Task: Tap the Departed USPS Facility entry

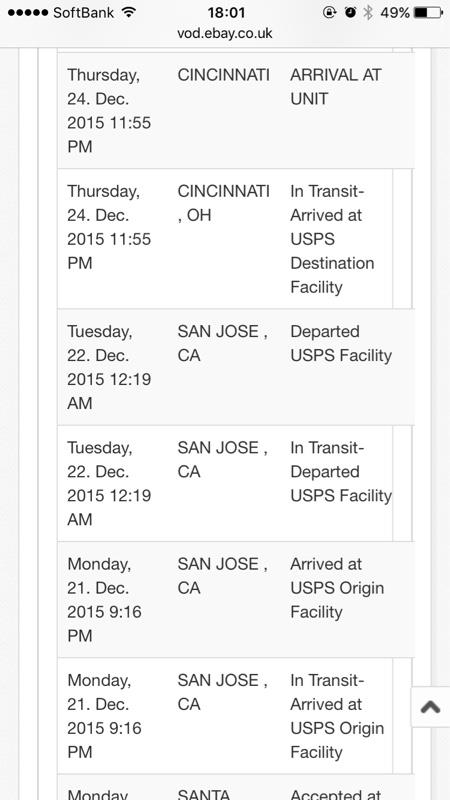Action: (x=341, y=343)
